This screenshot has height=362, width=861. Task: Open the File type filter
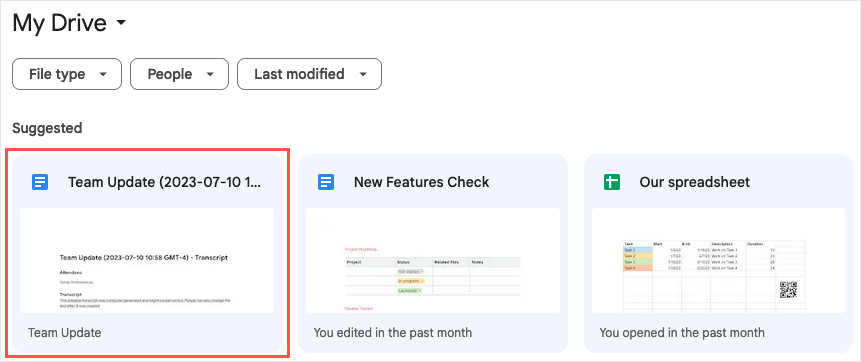tap(67, 74)
